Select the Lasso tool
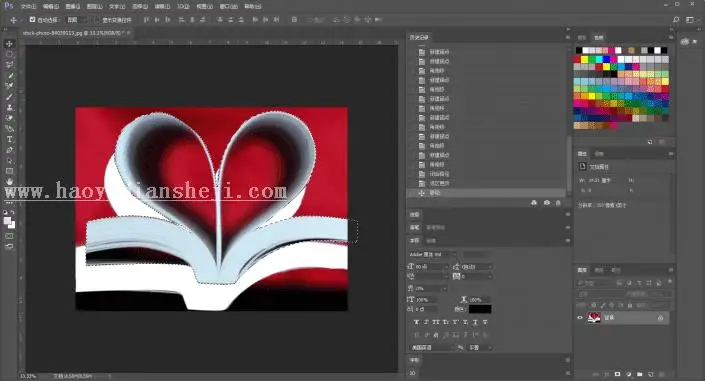Viewport: 705px width, 381px height. click(x=9, y=65)
